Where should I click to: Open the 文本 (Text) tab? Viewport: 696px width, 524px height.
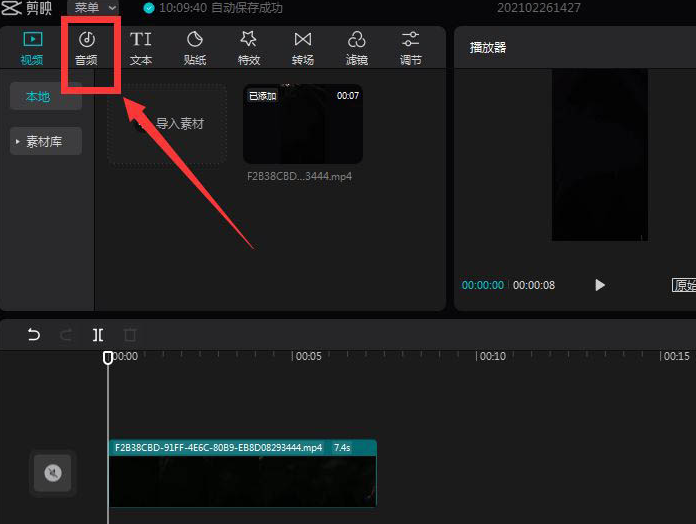[141, 48]
